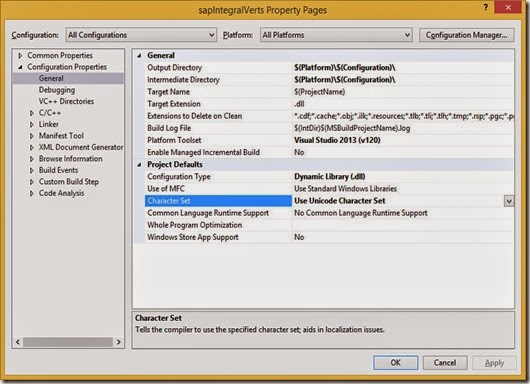This screenshot has width=530, height=384.
Task: Expand the Manifest Tool node
Action: point(32,136)
